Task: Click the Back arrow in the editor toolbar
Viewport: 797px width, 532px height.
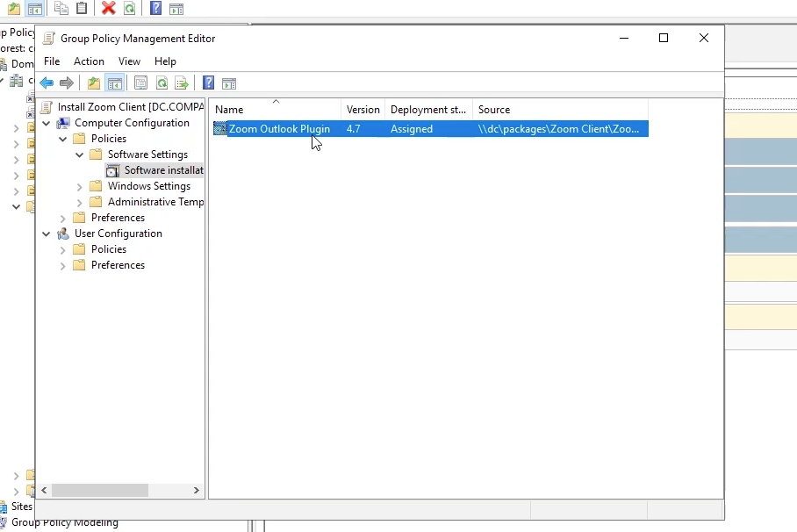Action: coord(47,83)
